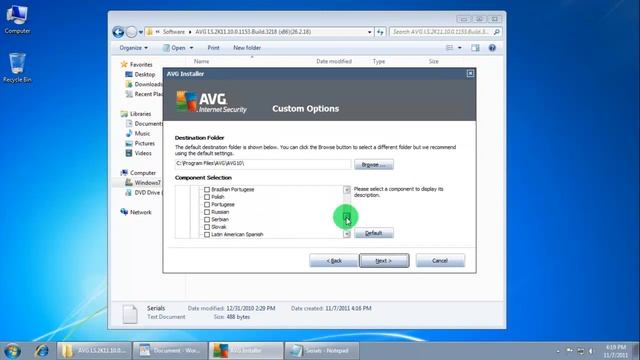Click the Software breadcrumb in address bar
The image size is (640, 360).
174,32
